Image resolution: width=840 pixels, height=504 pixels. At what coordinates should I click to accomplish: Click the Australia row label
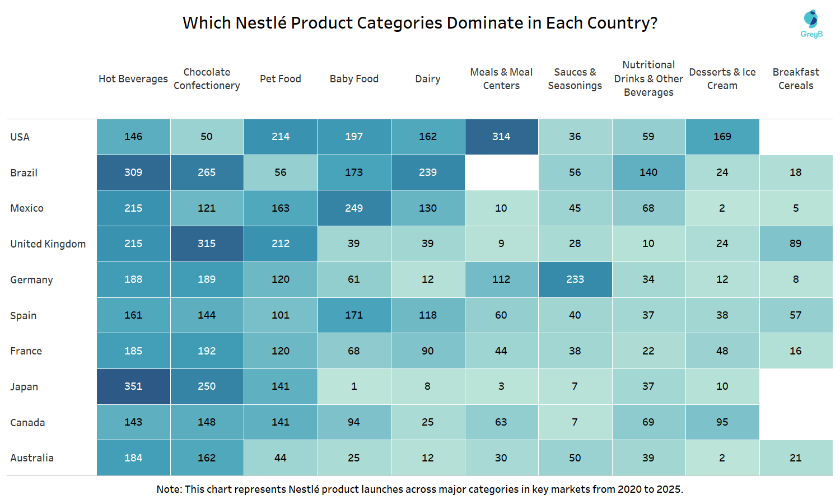[x=32, y=458]
